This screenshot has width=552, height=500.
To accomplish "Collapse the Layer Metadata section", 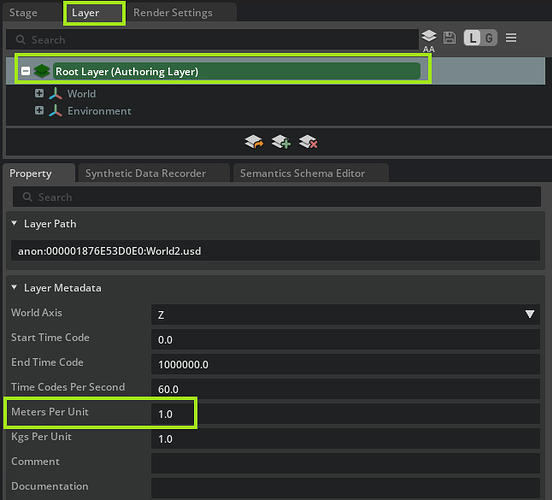I will pyautogui.click(x=14, y=287).
